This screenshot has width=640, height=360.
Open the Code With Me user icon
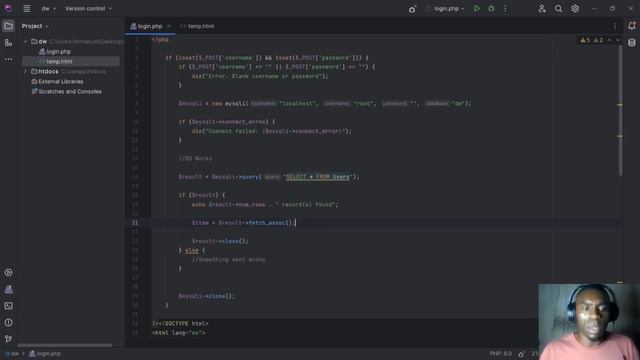click(542, 9)
